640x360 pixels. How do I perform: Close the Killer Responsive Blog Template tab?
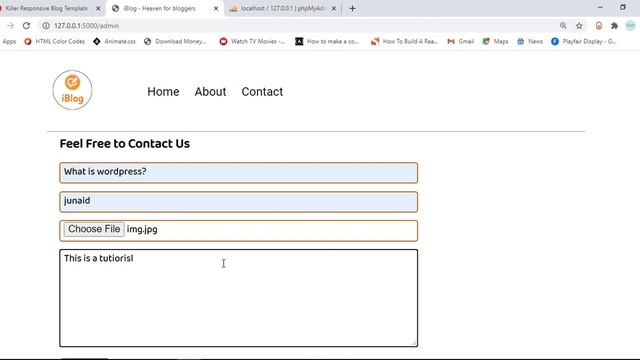pyautogui.click(x=98, y=9)
